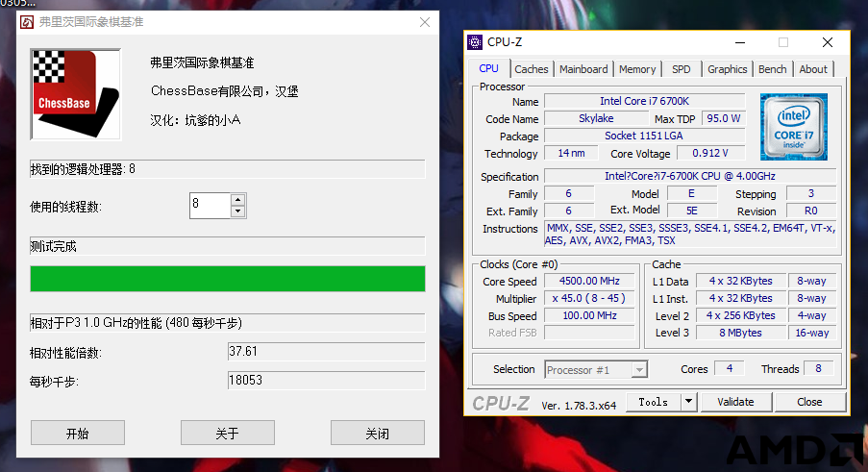Viewport: 868px width, 472px height.
Task: Click the L1 Inst. 8-way associativity value
Action: pos(811,298)
